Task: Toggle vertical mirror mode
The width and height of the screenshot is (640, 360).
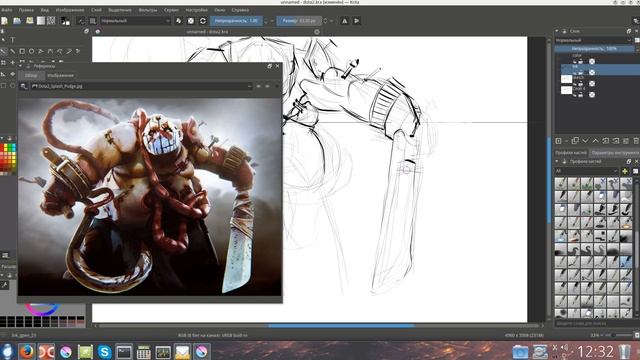Action: tap(357, 21)
